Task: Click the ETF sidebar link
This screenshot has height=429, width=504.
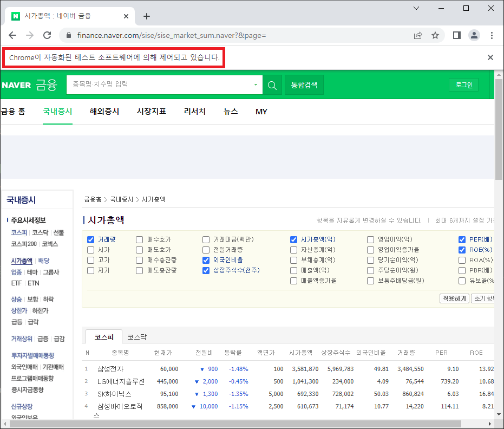Action: 16,283
